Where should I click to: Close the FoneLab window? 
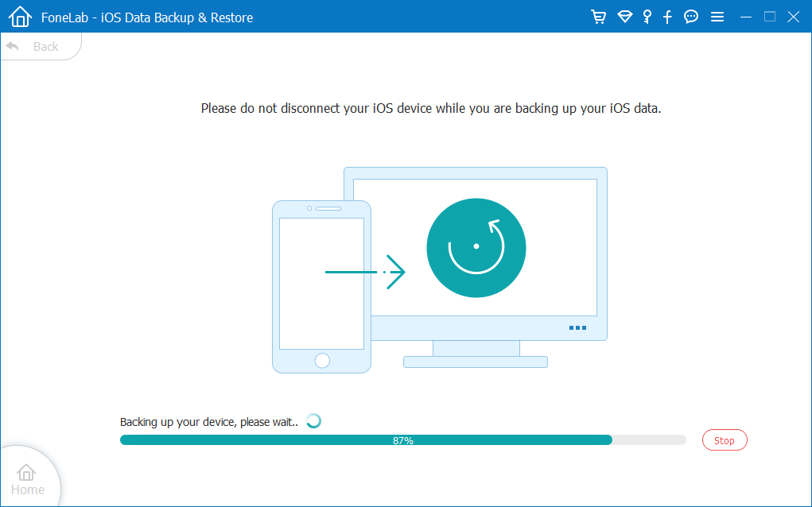coord(793,17)
